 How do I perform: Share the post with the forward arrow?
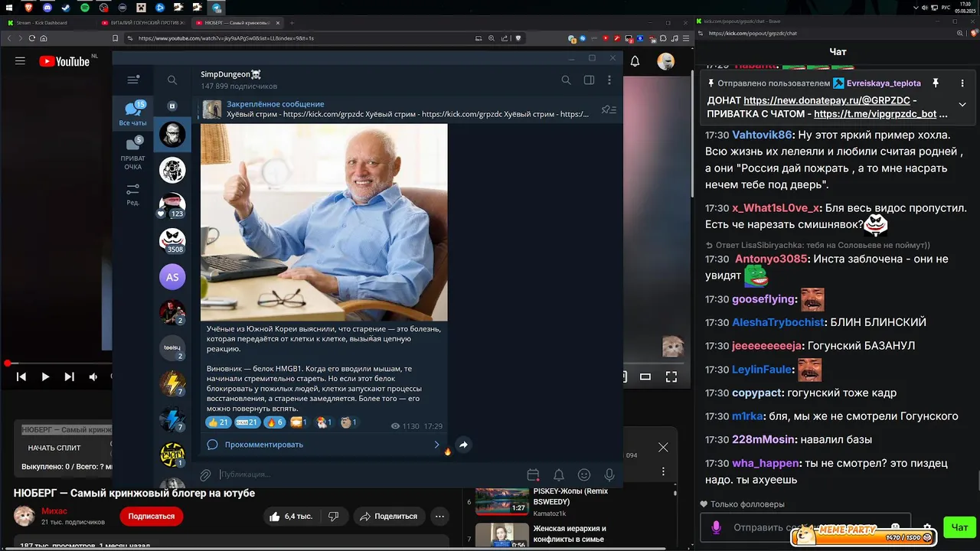point(463,445)
